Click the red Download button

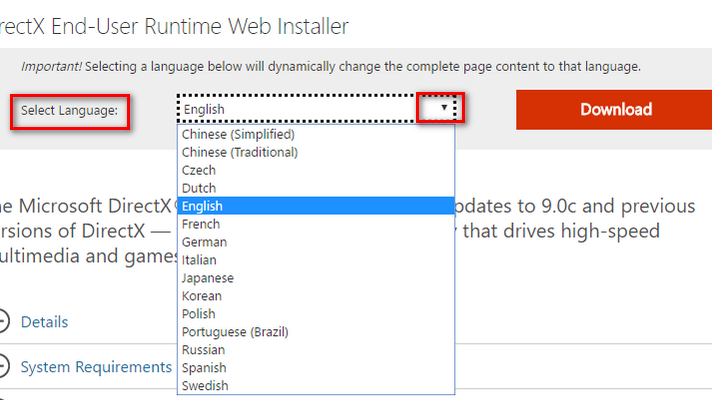[614, 109]
